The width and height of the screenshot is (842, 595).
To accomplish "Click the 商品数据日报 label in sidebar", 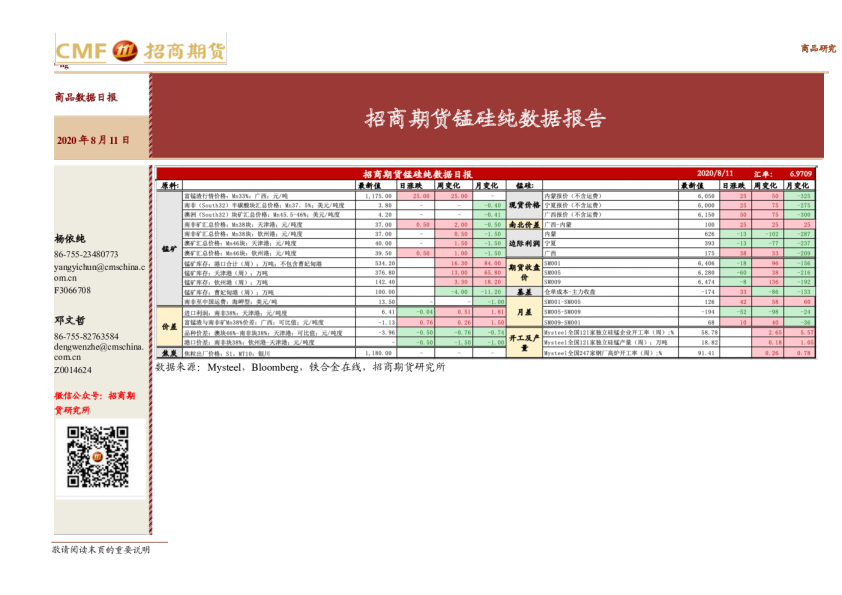I will 85,98.
